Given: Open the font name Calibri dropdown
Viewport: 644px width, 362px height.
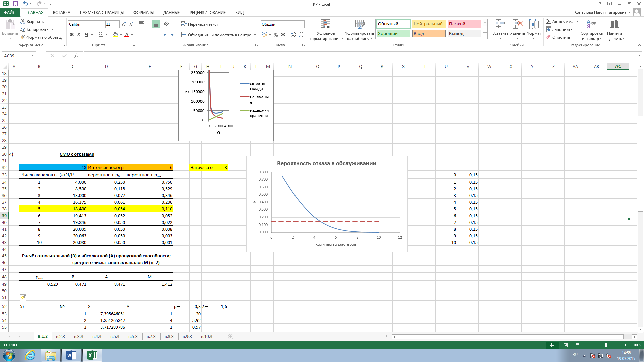Looking at the screenshot, I should [103, 24].
